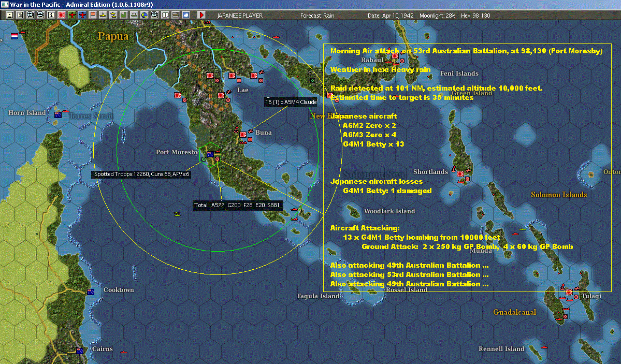Image resolution: width=621 pixels, height=364 pixels.
Task: Click the globe toolbar icon
Action: coord(144,15)
